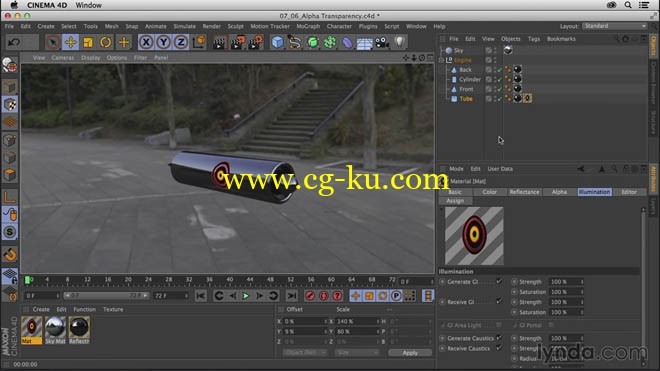Collapse the Engine null hierarchy
Screen dimensions: 660x371
[x=441, y=60]
